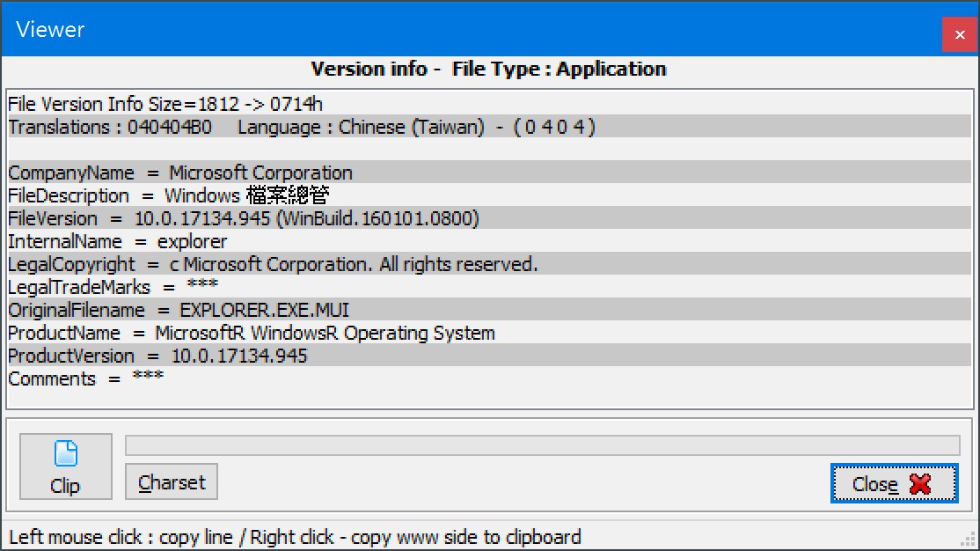
Task: Open the Charset button
Action: pos(172,481)
